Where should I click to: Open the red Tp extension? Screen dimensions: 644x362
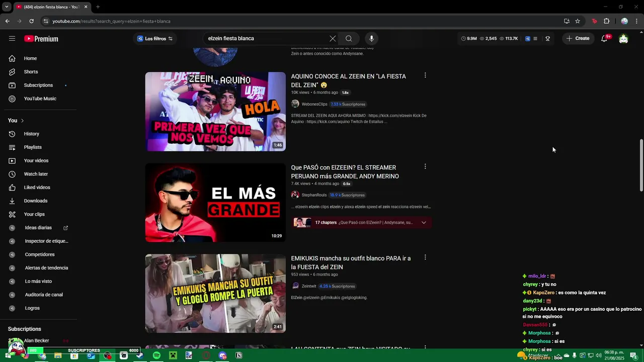pyautogui.click(x=594, y=21)
